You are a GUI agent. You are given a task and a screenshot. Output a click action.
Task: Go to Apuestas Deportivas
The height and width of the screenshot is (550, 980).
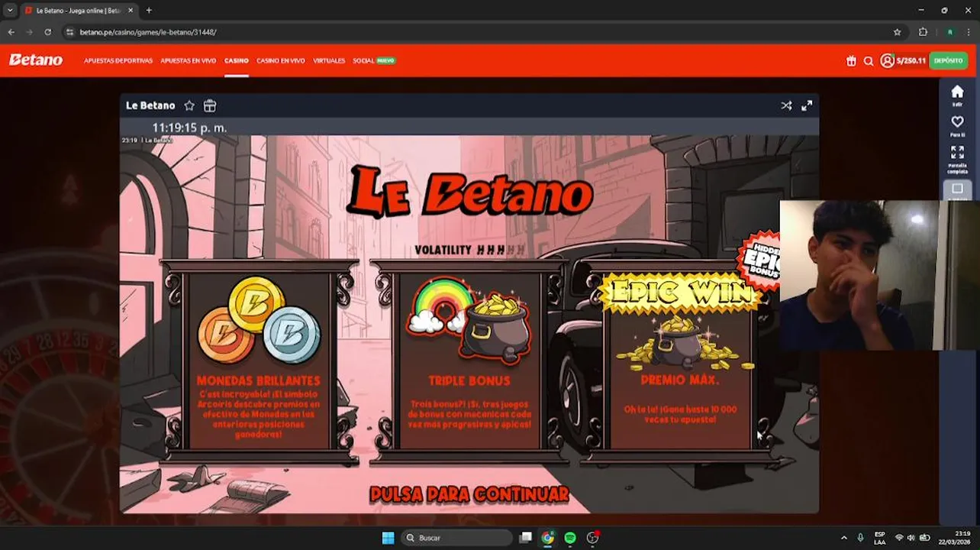point(118,60)
